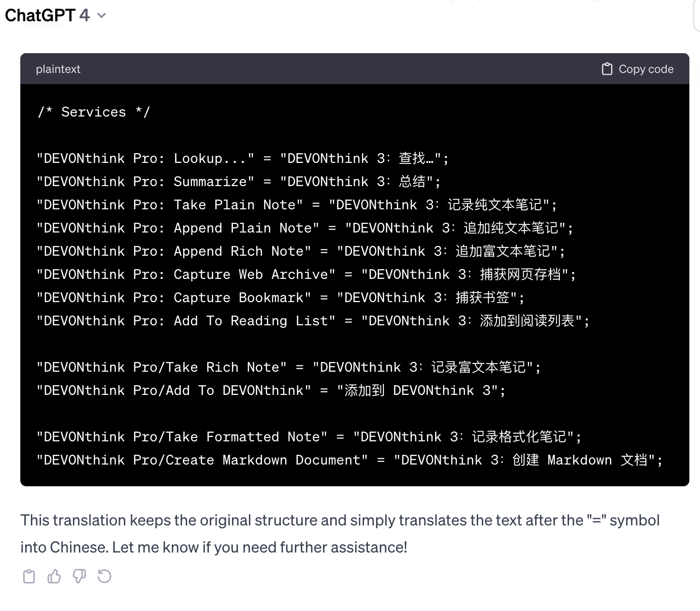
Task: Click the clipboard glyph in the code header
Action: point(607,69)
